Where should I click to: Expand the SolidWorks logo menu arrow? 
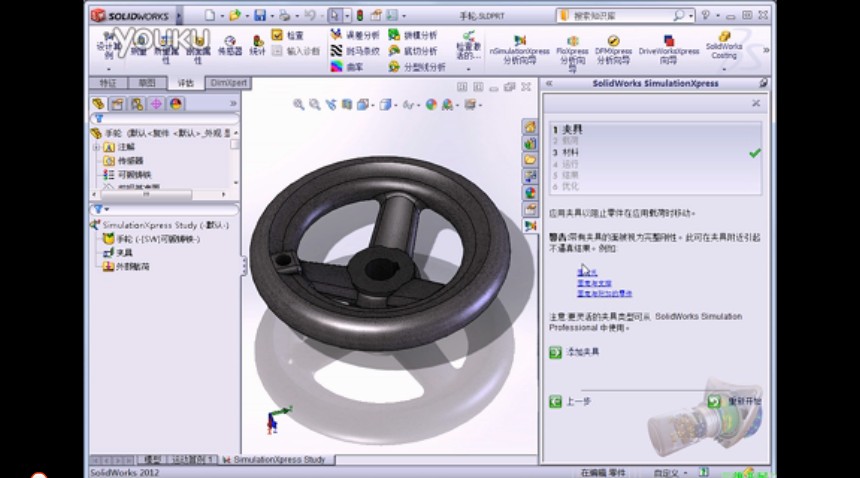(179, 16)
